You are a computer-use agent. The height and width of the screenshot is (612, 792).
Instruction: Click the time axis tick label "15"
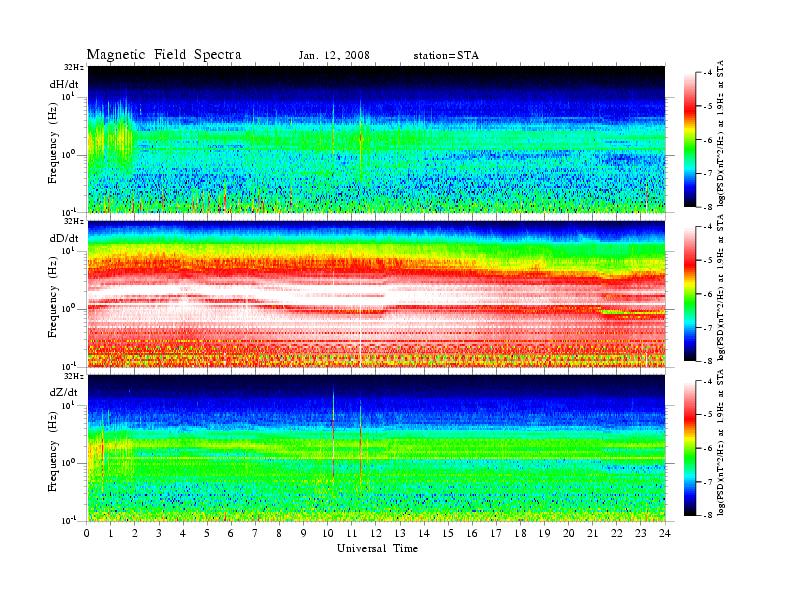pyautogui.click(x=448, y=533)
